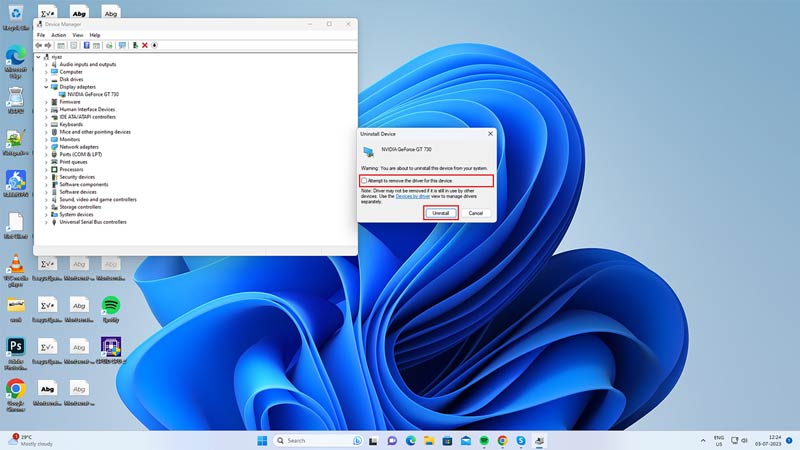Collapse the Display adapters category

[x=46, y=87]
